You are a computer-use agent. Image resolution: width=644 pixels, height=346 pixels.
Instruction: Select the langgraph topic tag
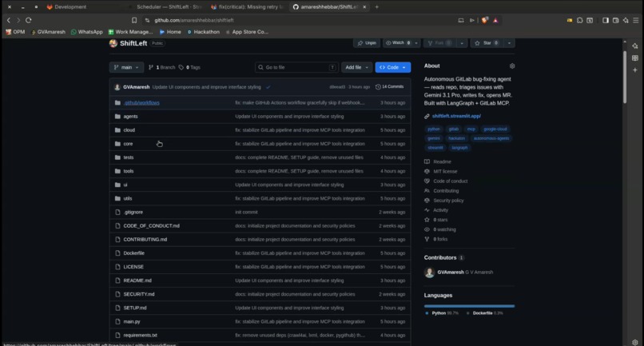coord(459,148)
